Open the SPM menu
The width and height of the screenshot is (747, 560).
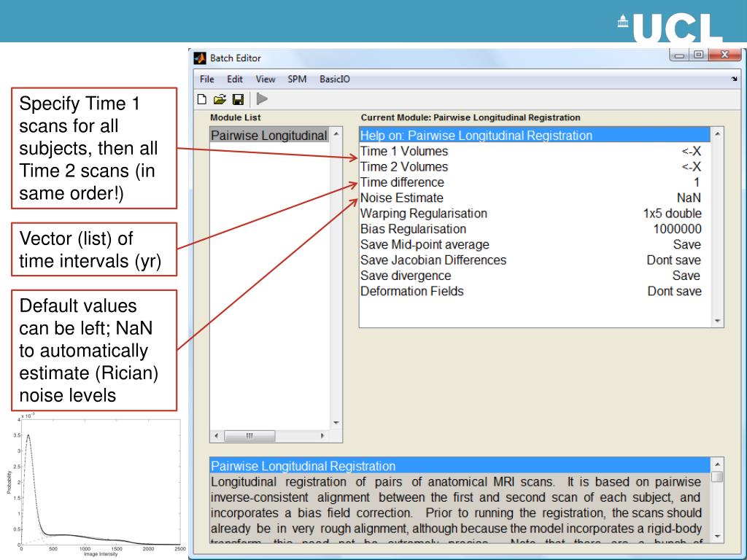(x=297, y=79)
